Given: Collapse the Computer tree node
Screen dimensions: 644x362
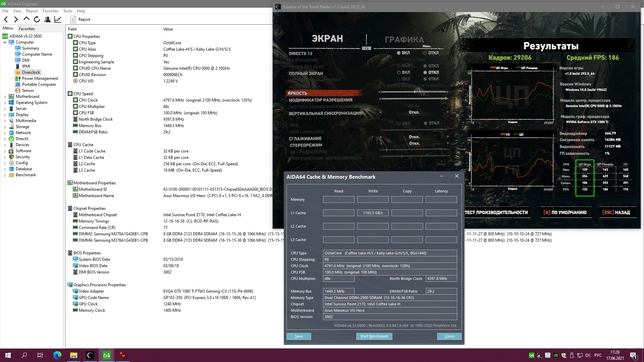Looking at the screenshot, I should click(x=5, y=42).
